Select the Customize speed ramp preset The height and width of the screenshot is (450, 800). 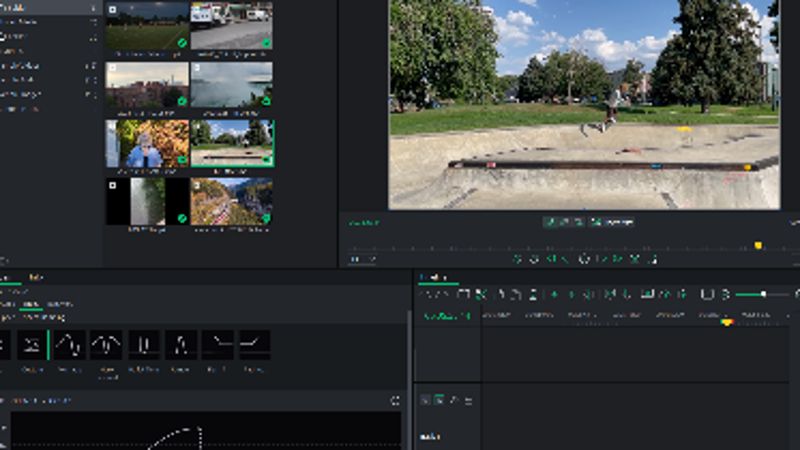click(32, 345)
